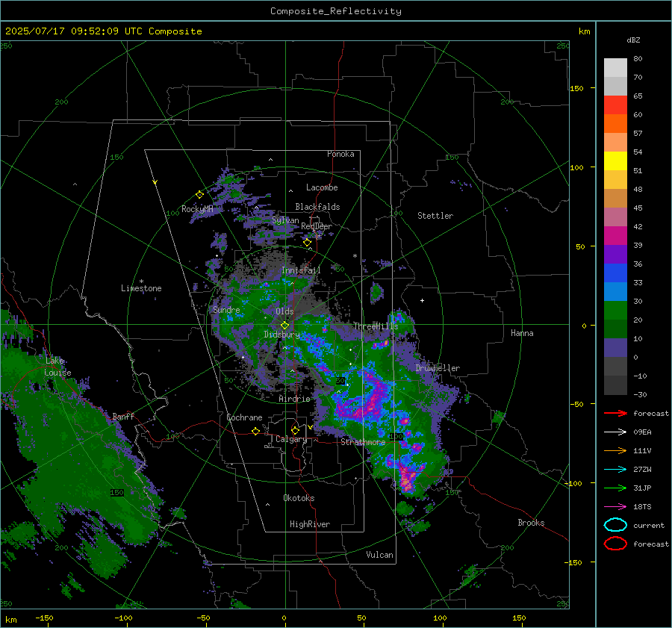Click the Limestone label
The height and width of the screenshot is (628, 672).
click(x=141, y=288)
